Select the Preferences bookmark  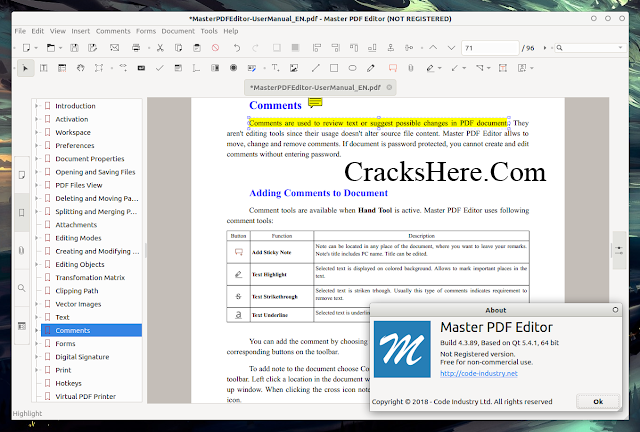tap(75, 145)
